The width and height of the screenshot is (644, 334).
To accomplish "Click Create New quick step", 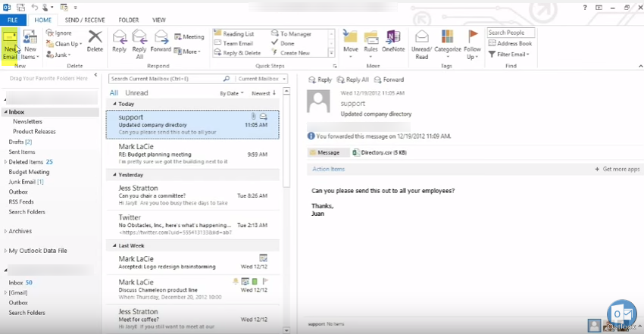I will tap(290, 52).
